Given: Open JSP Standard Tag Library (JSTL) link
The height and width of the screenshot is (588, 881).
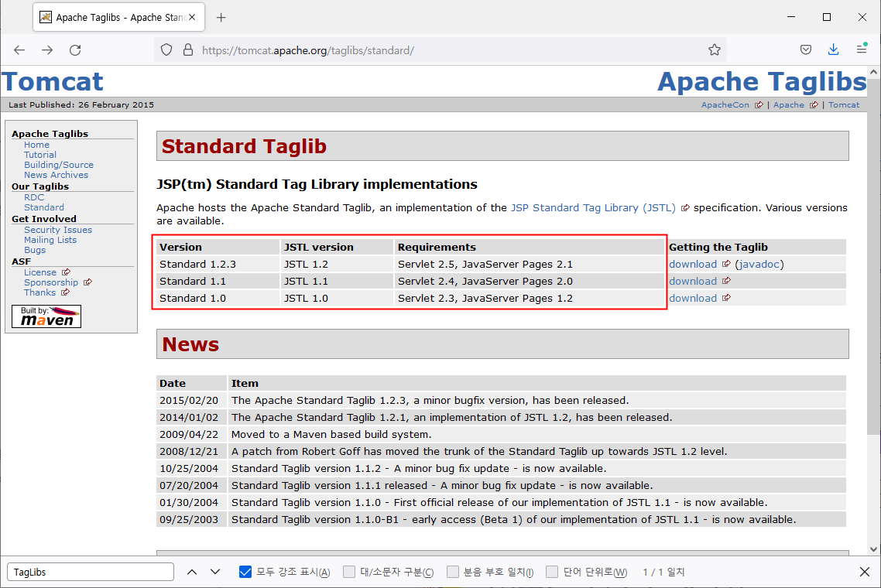Looking at the screenshot, I should point(593,208).
